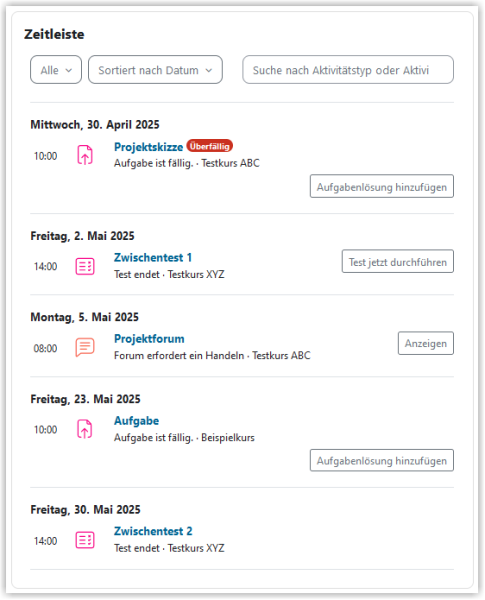Viewport: 485px width, 600px height.
Task: Click the Projektskizze assignment upload icon
Action: coord(85,155)
